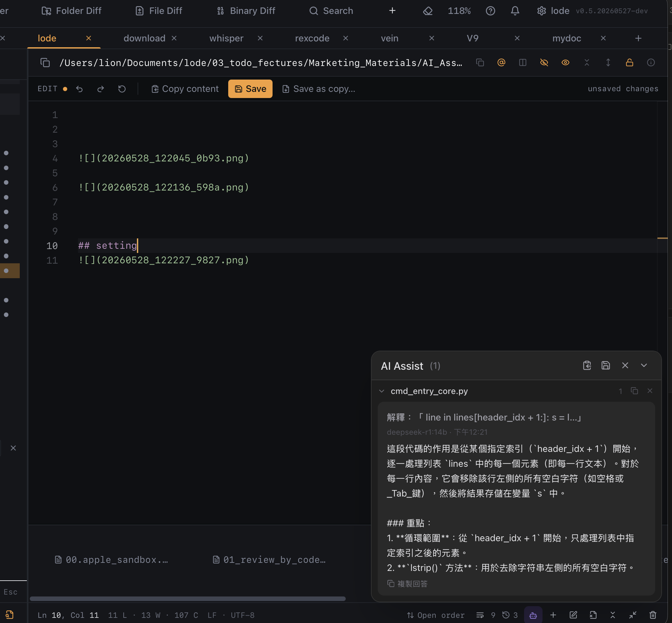Toggle the orange eye preview icon

click(x=566, y=63)
